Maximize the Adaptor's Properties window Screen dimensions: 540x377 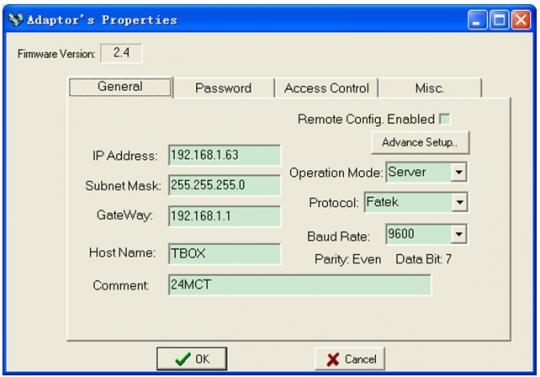(x=499, y=20)
